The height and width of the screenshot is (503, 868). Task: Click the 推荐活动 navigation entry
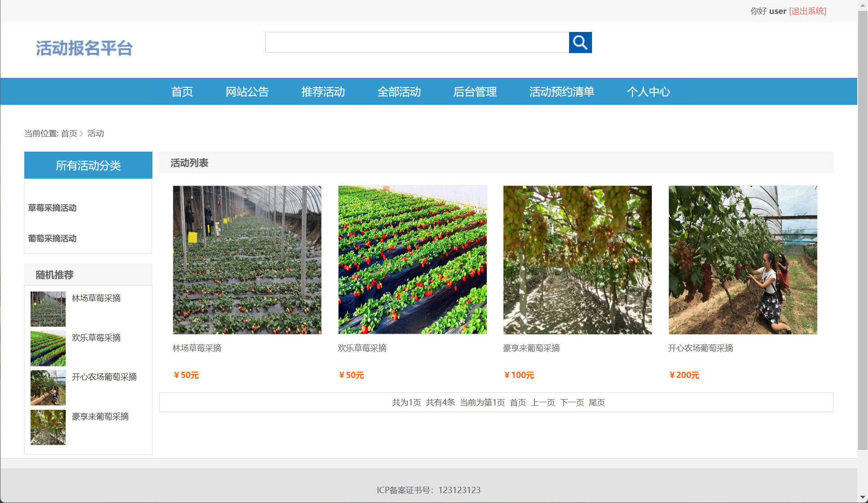tap(323, 91)
